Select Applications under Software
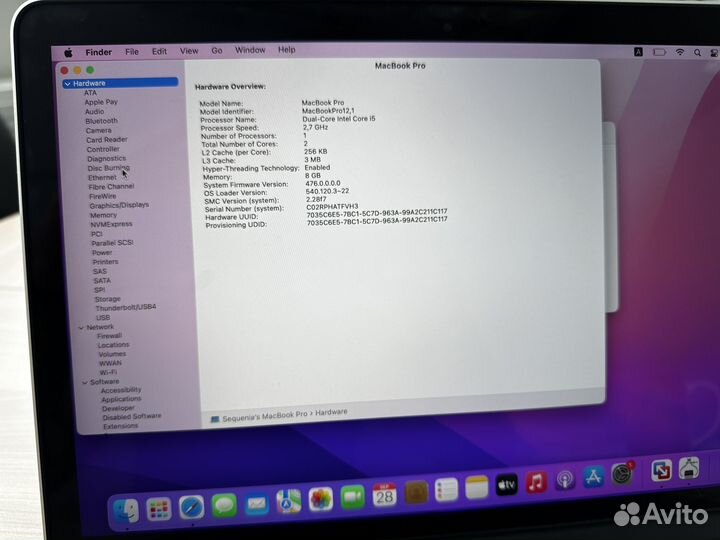720x540 pixels. point(121,399)
